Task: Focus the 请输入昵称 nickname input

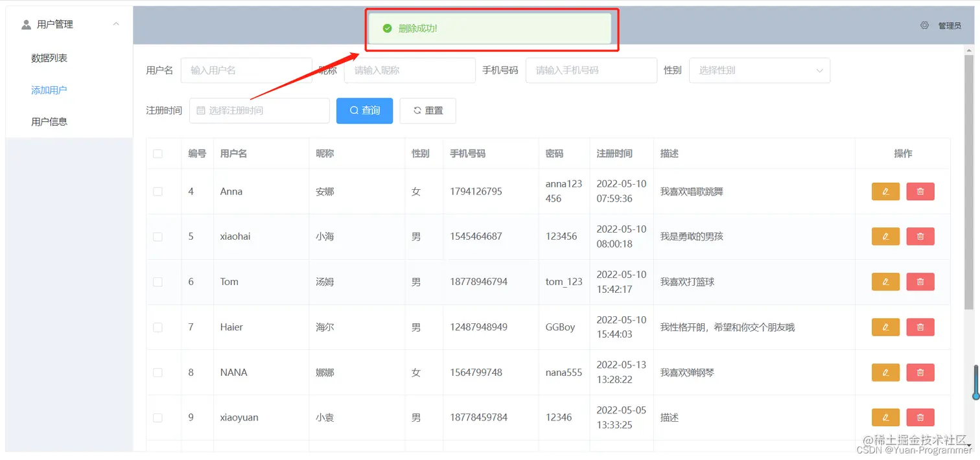Action: pos(410,70)
